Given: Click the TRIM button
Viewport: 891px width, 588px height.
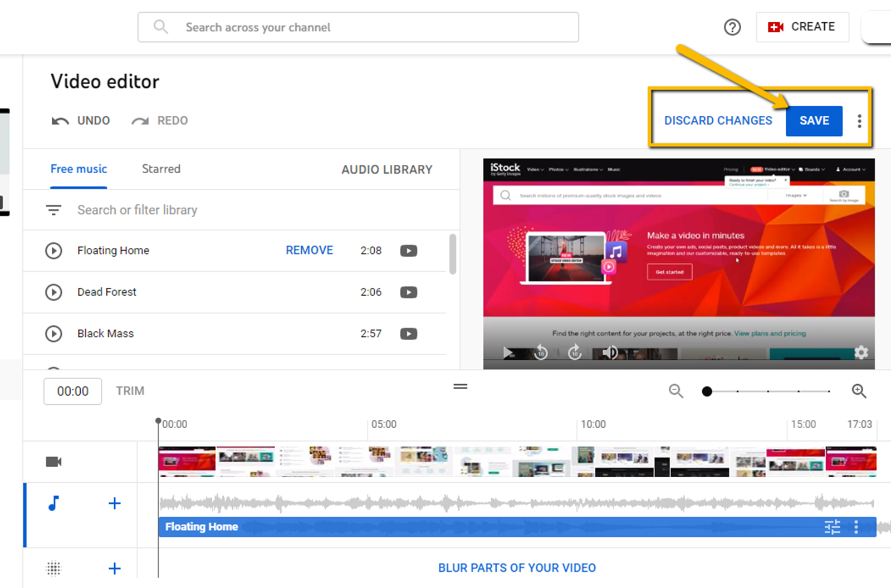Looking at the screenshot, I should point(130,391).
